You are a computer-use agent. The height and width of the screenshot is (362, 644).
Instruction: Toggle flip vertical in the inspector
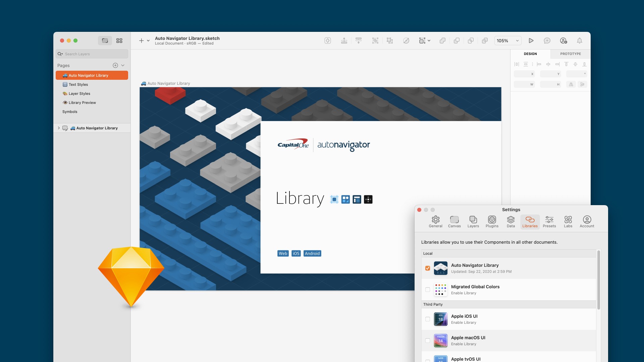click(x=582, y=84)
